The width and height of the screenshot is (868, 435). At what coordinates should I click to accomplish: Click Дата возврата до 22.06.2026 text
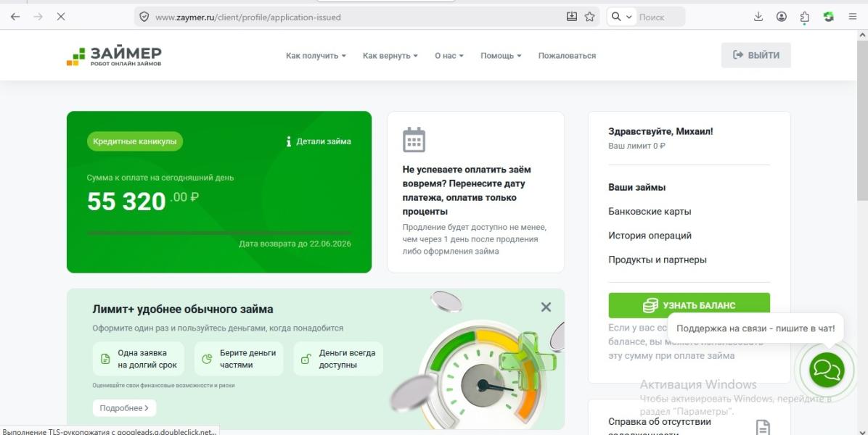pyautogui.click(x=295, y=244)
